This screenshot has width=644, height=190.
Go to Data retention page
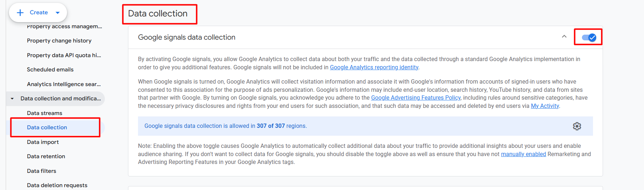click(x=46, y=156)
